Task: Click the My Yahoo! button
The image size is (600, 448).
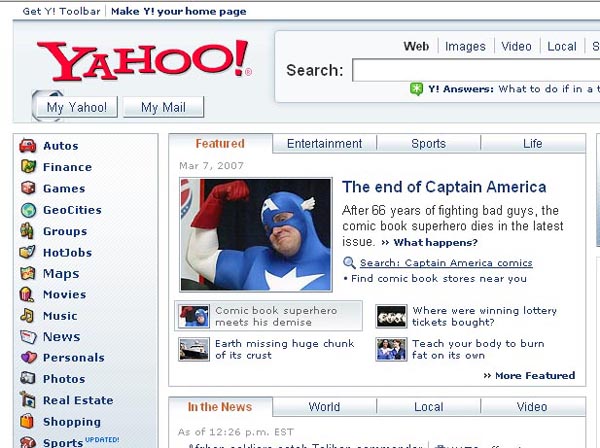Action: pos(77,107)
